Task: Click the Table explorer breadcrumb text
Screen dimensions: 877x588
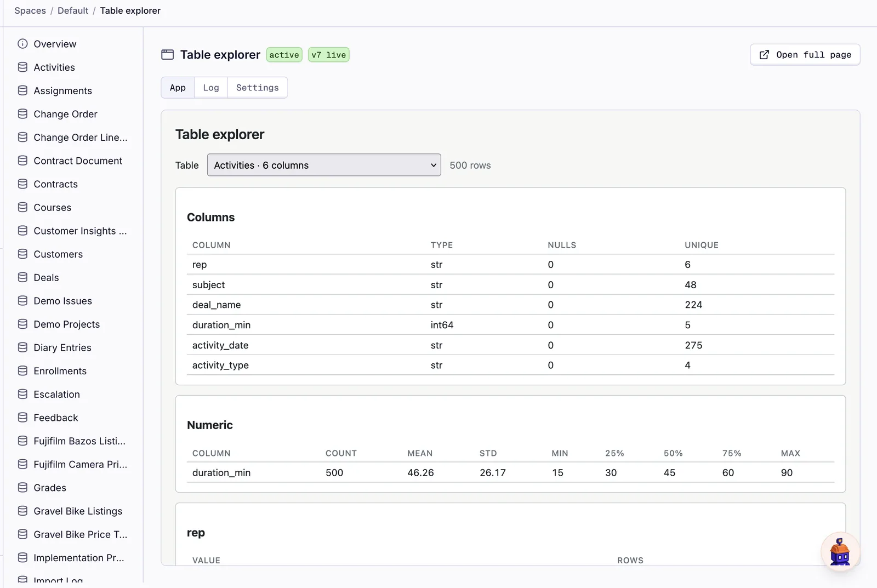Action: (130, 11)
